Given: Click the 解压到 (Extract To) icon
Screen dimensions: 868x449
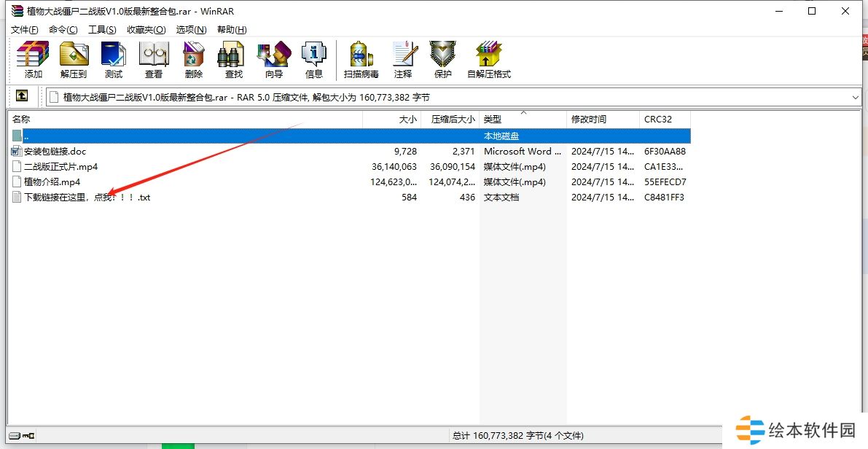Looking at the screenshot, I should coord(73,59).
